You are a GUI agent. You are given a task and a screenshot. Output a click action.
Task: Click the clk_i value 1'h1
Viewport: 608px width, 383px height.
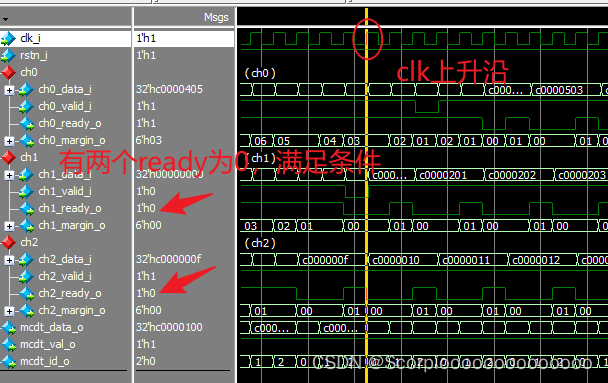pyautogui.click(x=146, y=38)
